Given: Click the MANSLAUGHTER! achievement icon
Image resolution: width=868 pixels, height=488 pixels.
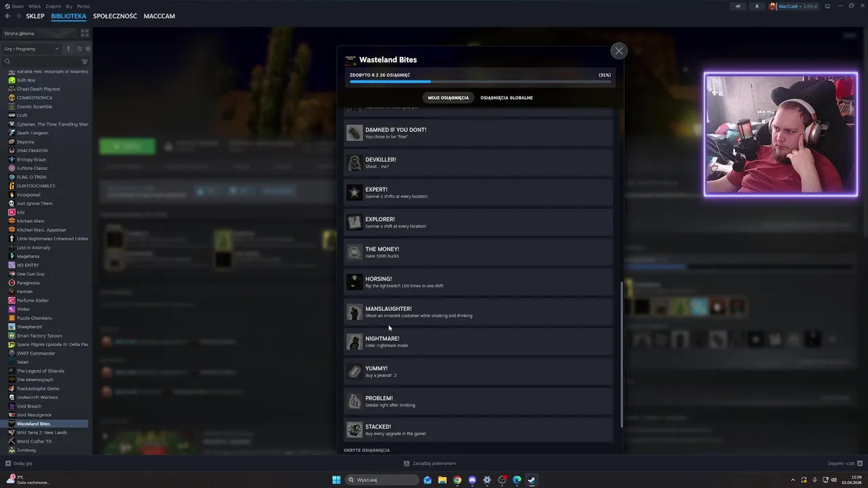Looking at the screenshot, I should tap(354, 312).
